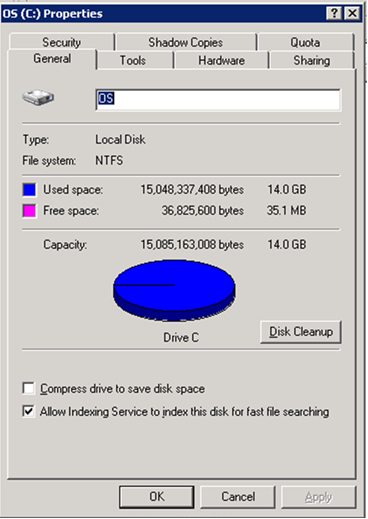368x519 pixels.
Task: Click the drive label field containing OS
Action: pos(218,99)
